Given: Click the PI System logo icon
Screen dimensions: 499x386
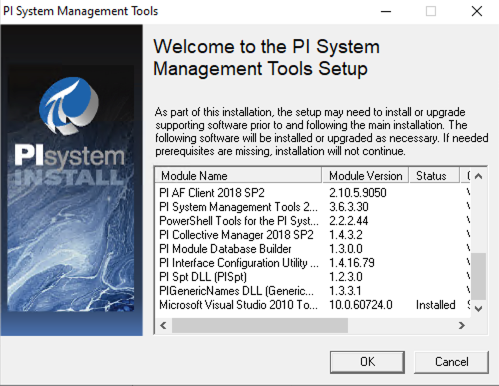Looking at the screenshot, I should (x=69, y=105).
